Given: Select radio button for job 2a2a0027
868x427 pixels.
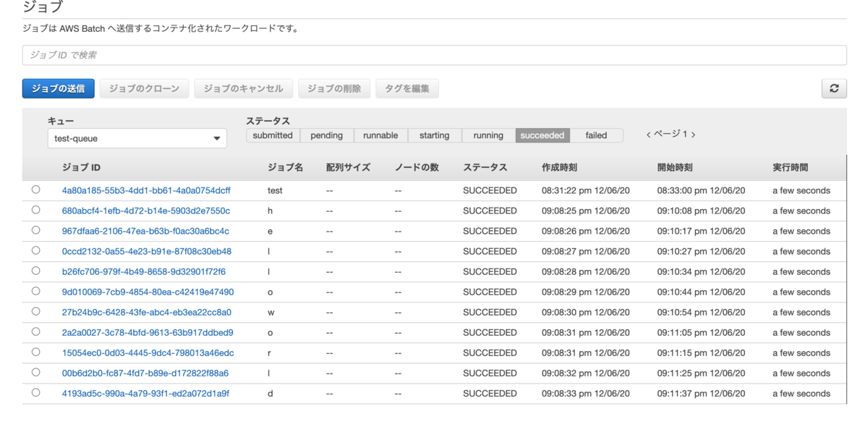Looking at the screenshot, I should [35, 331].
